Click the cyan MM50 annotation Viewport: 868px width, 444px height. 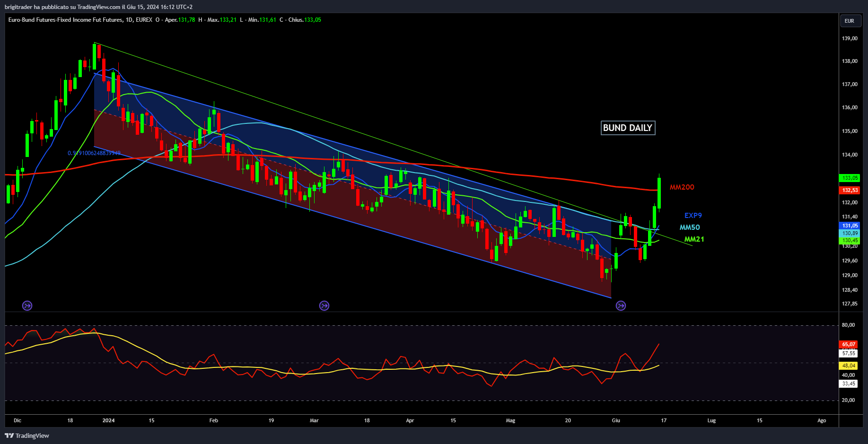tap(690, 227)
